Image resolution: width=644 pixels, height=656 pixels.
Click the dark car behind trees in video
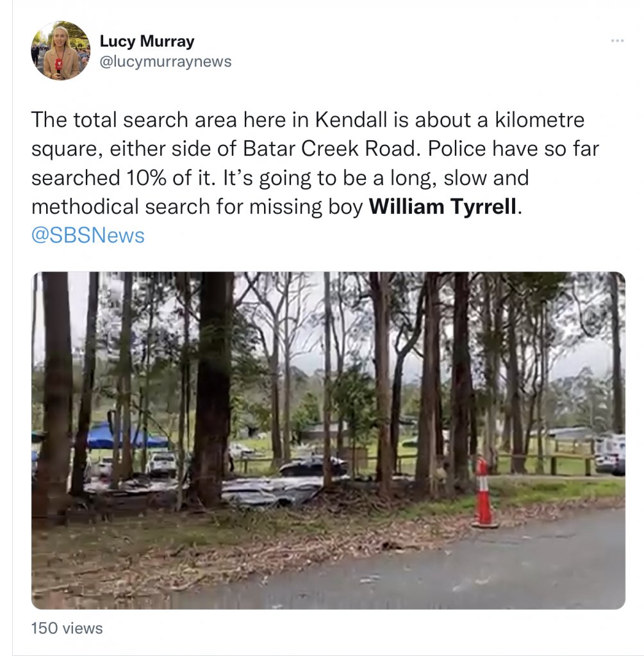click(x=312, y=466)
